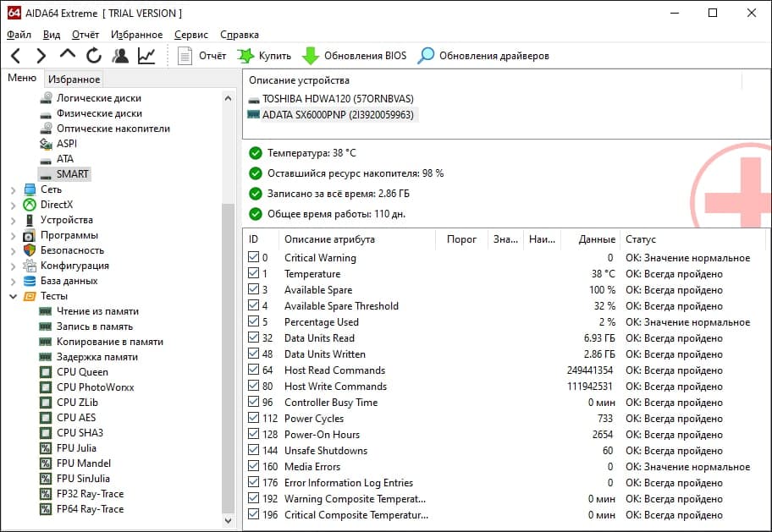The width and height of the screenshot is (772, 532).
Task: Select the CPU PhotoWorxx benchmark
Action: pos(95,387)
